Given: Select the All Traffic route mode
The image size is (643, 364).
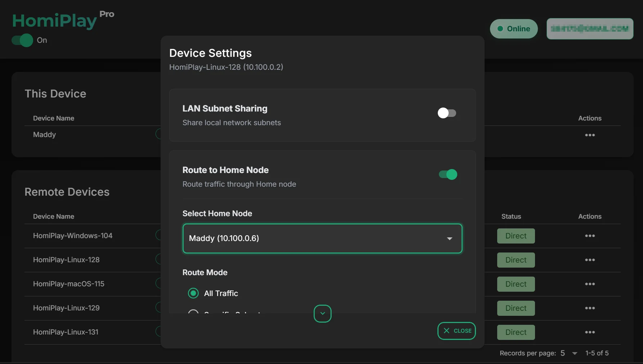Looking at the screenshot, I should click(193, 294).
